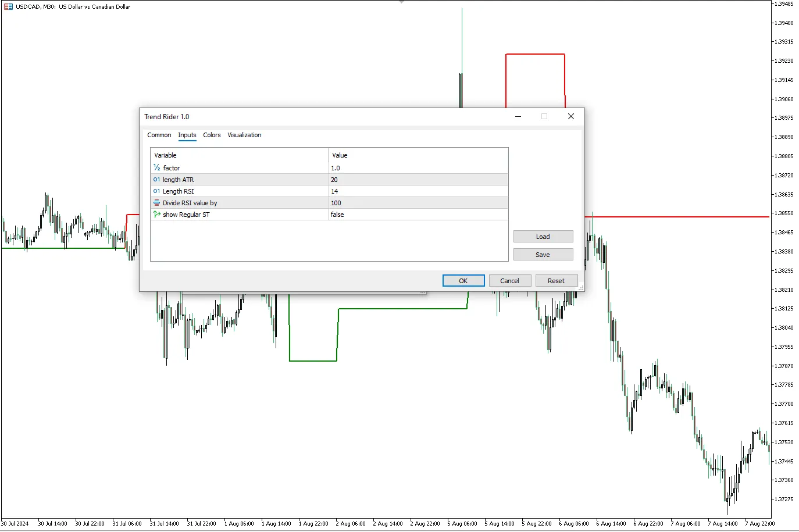Click the Length RSI row's integer icon
799x532 pixels.
click(156, 191)
